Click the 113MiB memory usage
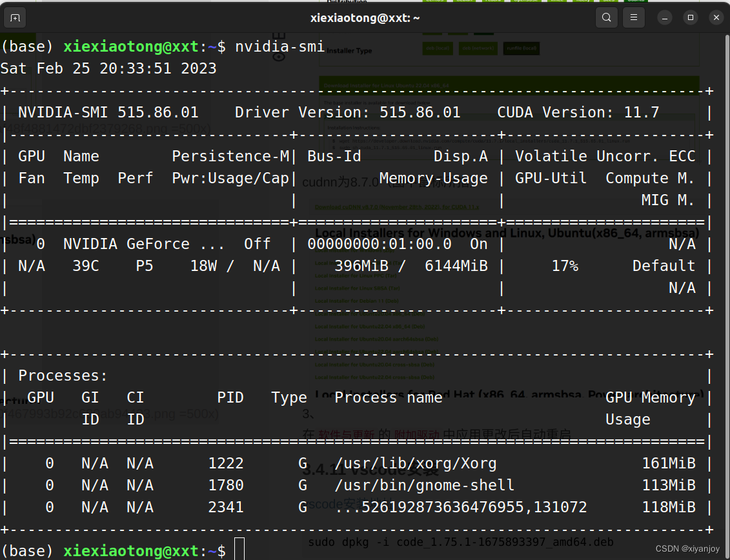Viewport: 730px width, 560px height. [x=669, y=485]
